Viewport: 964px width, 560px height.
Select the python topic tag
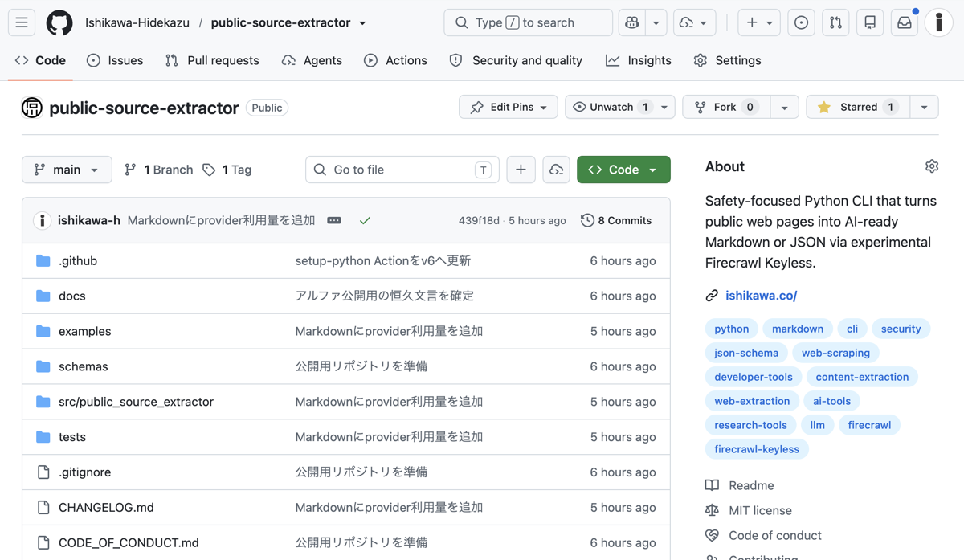732,329
